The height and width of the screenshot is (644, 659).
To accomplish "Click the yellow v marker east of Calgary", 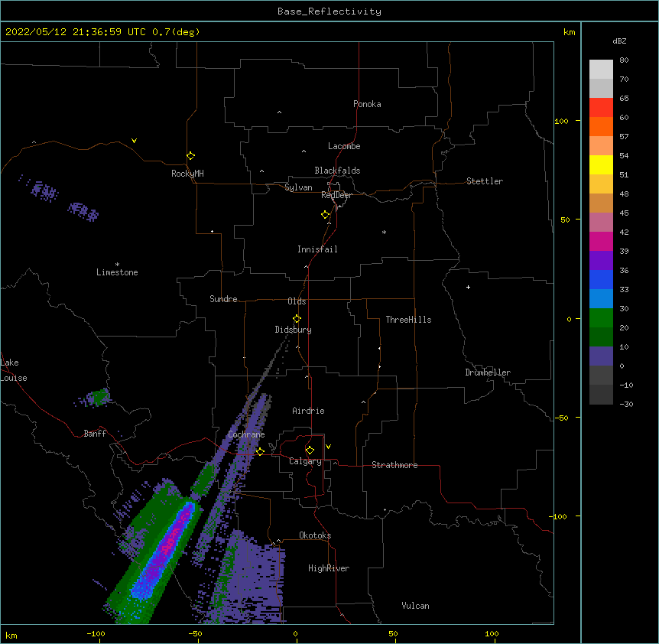I will click(328, 447).
